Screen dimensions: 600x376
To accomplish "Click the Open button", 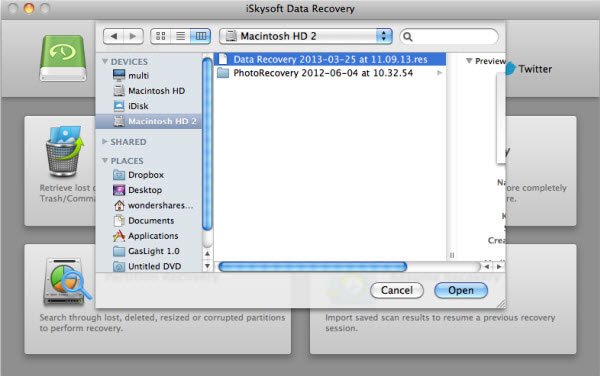I will [461, 290].
